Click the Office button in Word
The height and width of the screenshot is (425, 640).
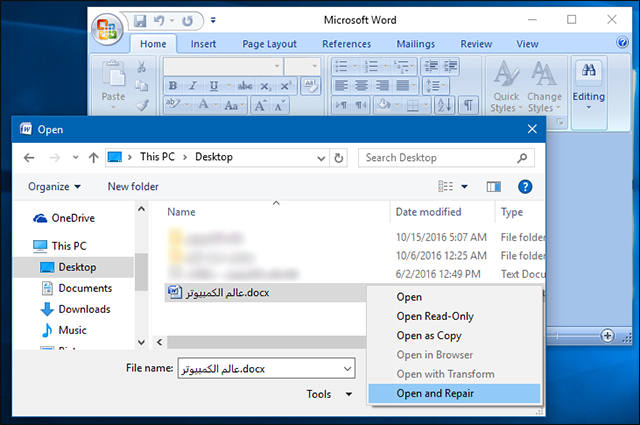coord(107,29)
